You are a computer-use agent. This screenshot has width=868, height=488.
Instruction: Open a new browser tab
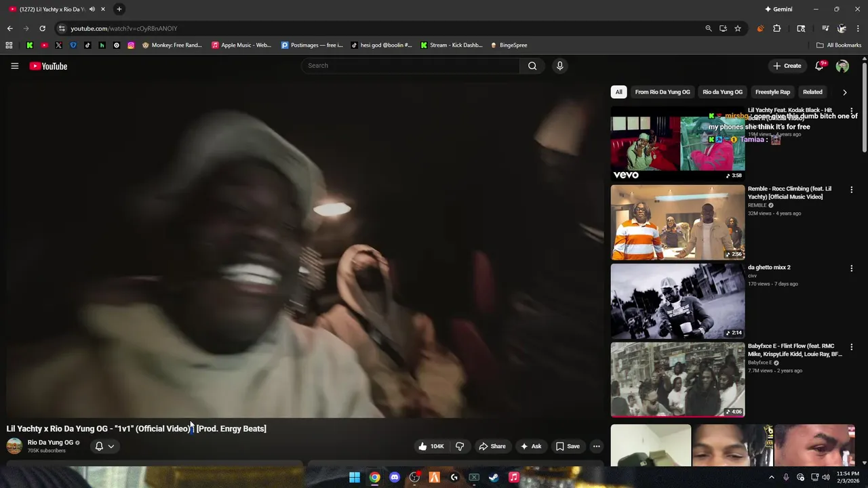[119, 9]
